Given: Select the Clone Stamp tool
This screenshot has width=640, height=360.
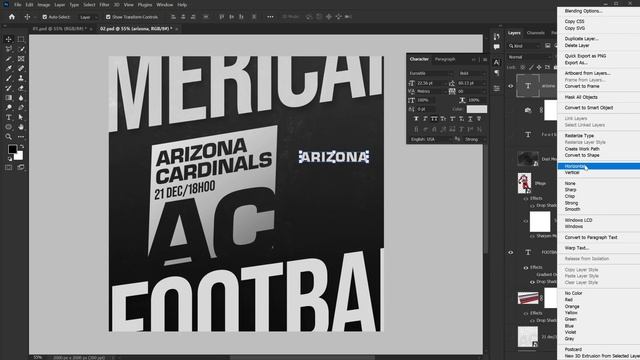Looking at the screenshot, I should pyautogui.click(x=21, y=78).
